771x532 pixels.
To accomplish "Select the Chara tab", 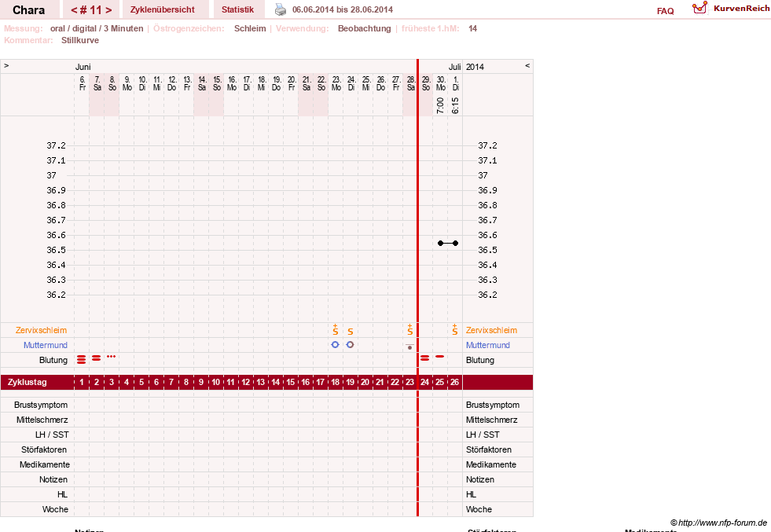I will (28, 10).
